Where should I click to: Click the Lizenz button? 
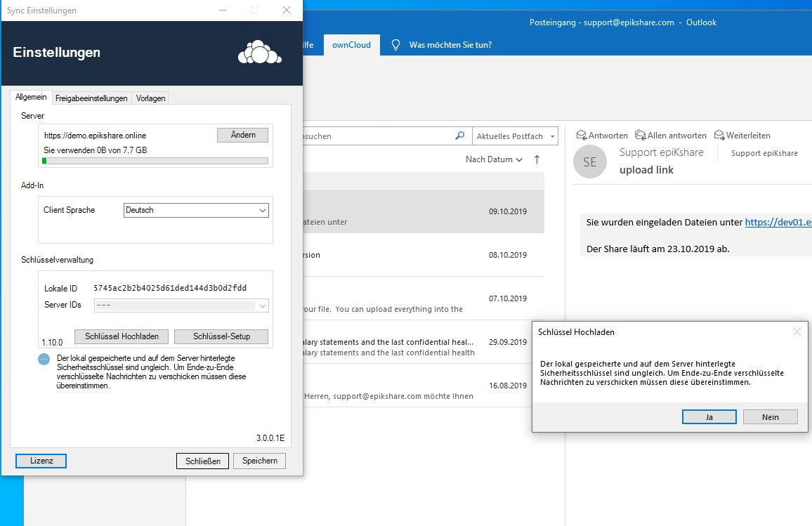[41, 461]
